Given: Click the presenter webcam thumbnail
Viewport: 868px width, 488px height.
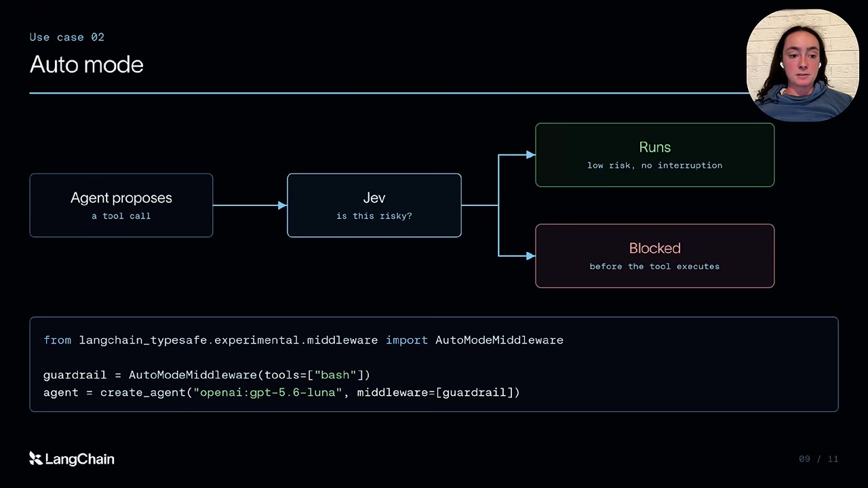Looking at the screenshot, I should 803,65.
